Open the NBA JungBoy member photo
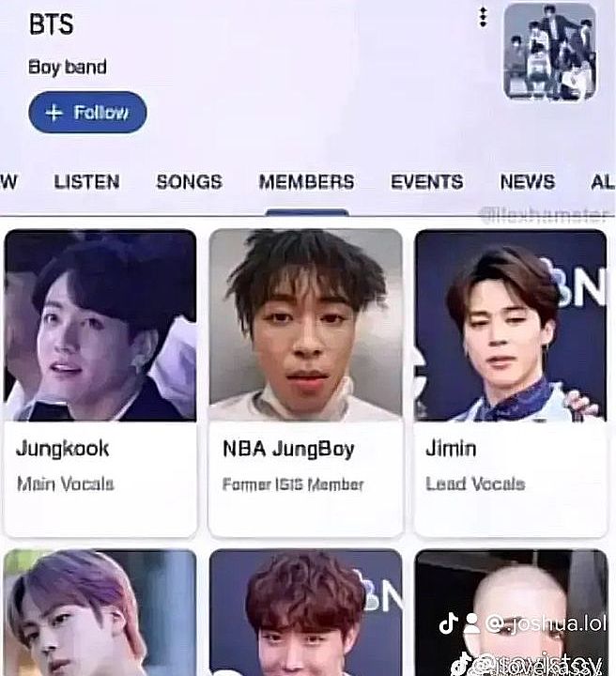Viewport: 616px width, 676px height. [x=305, y=325]
